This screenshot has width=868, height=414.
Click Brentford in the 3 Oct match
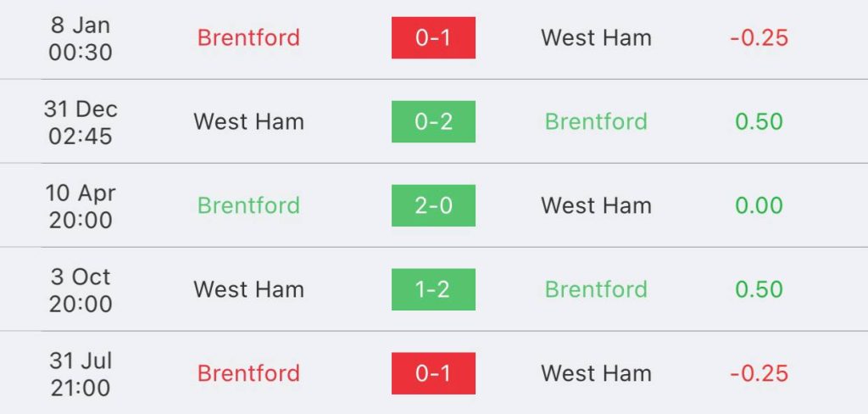pyautogui.click(x=596, y=289)
